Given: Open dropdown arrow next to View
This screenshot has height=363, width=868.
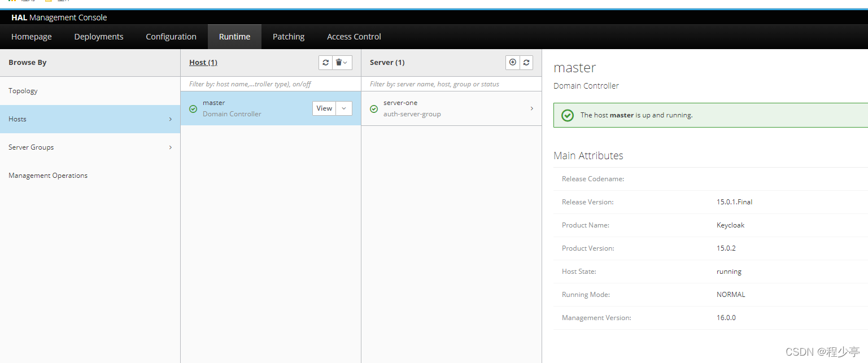Looking at the screenshot, I should [344, 108].
